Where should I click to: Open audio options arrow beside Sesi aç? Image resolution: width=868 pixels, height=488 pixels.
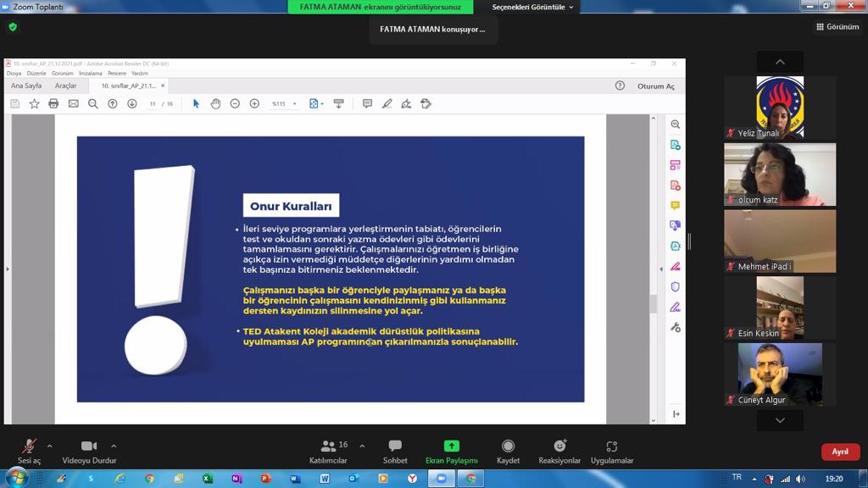pyautogui.click(x=50, y=446)
